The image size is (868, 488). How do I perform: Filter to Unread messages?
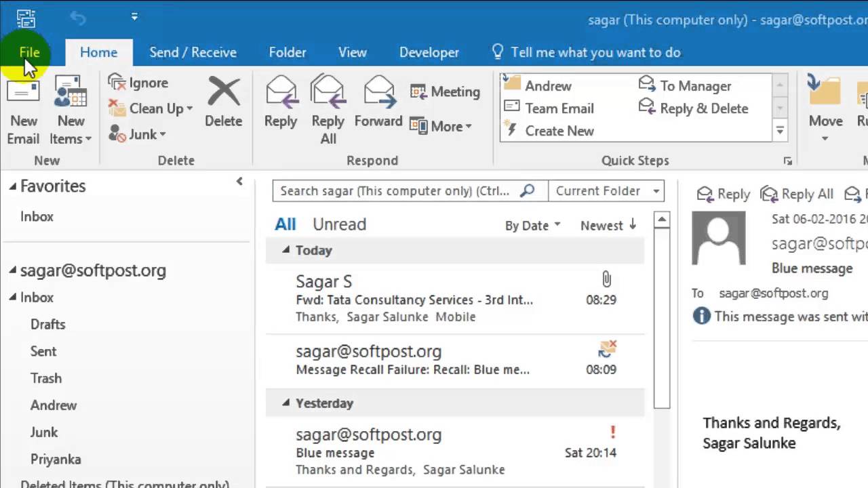tap(339, 224)
